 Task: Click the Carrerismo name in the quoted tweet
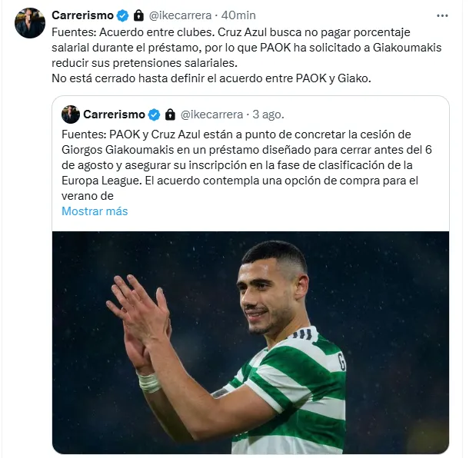point(114,114)
